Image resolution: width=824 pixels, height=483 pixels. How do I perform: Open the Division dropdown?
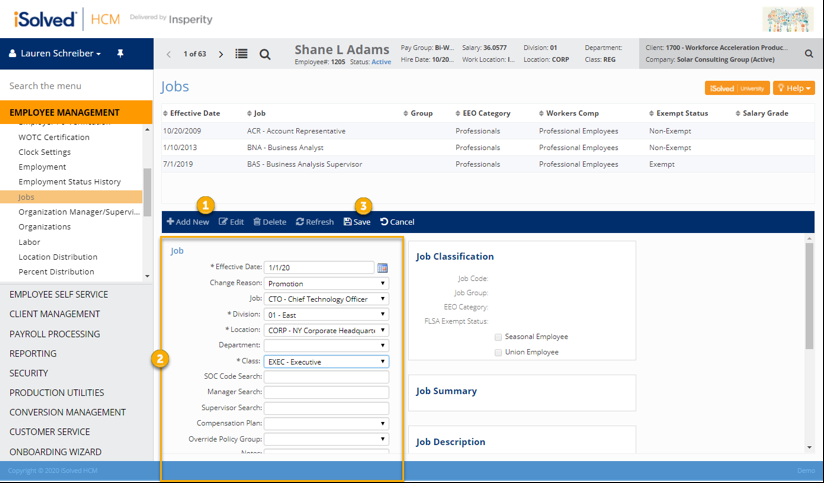(x=326, y=315)
